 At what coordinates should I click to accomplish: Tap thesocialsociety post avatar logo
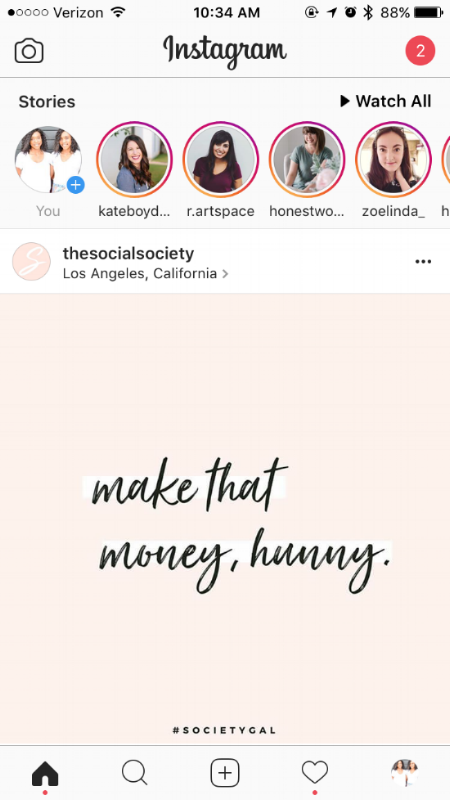31,261
